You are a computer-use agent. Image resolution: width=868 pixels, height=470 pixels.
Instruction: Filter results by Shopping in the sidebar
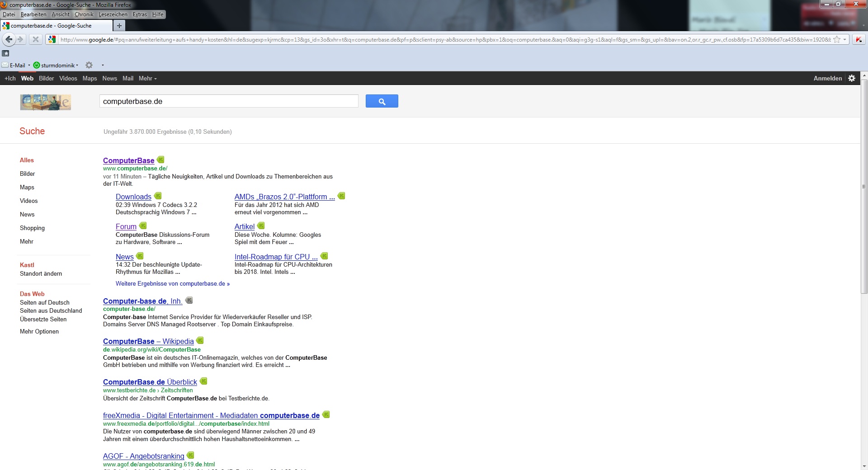(x=32, y=228)
